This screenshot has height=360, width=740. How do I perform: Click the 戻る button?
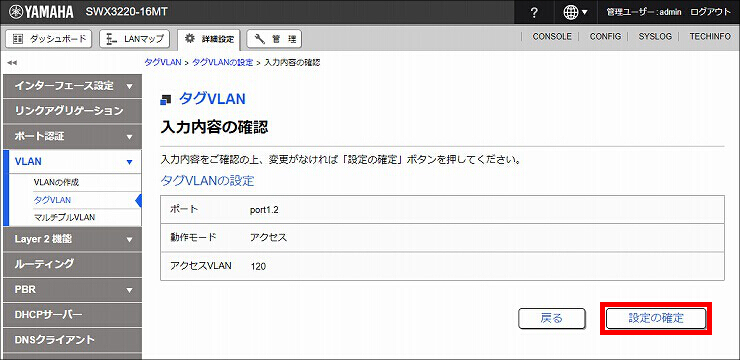point(552,318)
